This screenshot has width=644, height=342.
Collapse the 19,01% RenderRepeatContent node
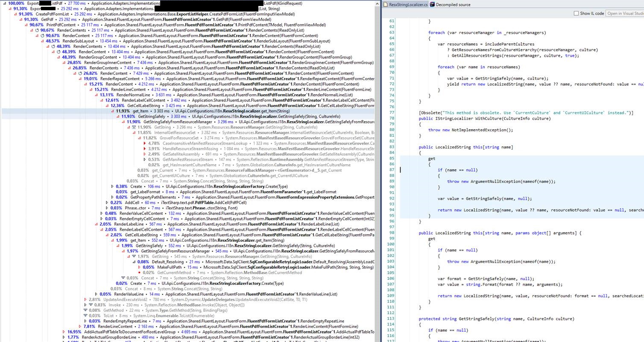[x=80, y=79]
